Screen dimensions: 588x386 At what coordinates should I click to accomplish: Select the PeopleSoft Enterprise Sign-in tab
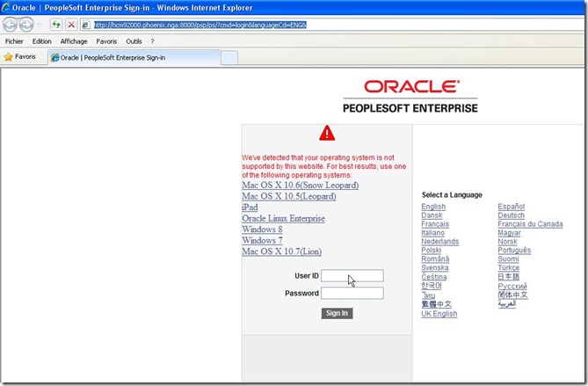[134, 57]
